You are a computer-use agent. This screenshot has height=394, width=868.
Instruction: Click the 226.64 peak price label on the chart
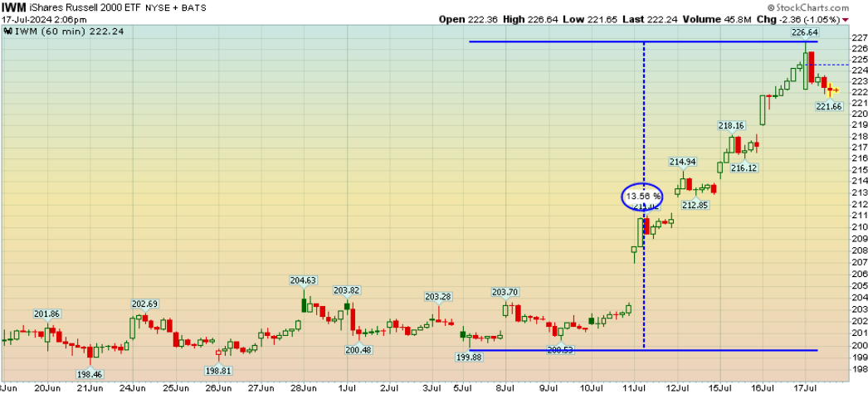pos(806,32)
